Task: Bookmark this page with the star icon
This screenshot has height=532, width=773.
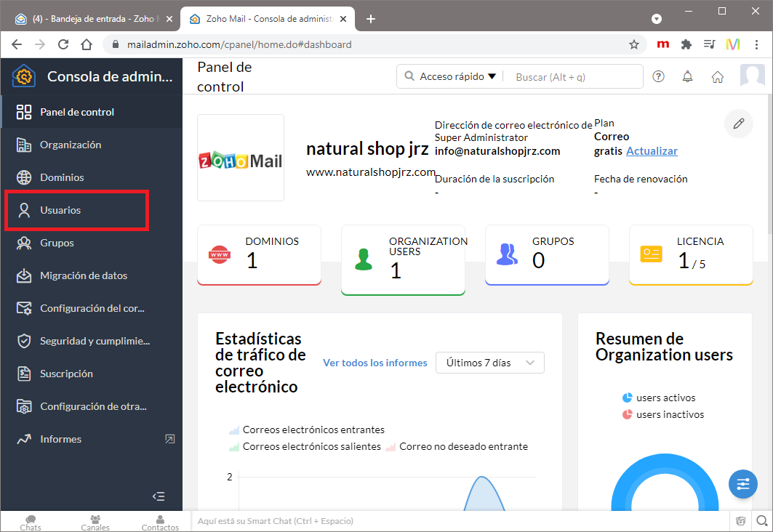Action: coord(633,44)
